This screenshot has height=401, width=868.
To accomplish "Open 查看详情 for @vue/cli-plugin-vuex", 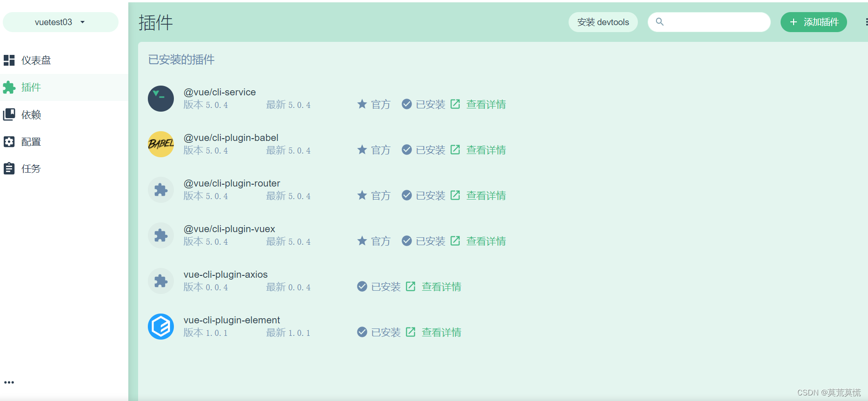I will pyautogui.click(x=486, y=241).
